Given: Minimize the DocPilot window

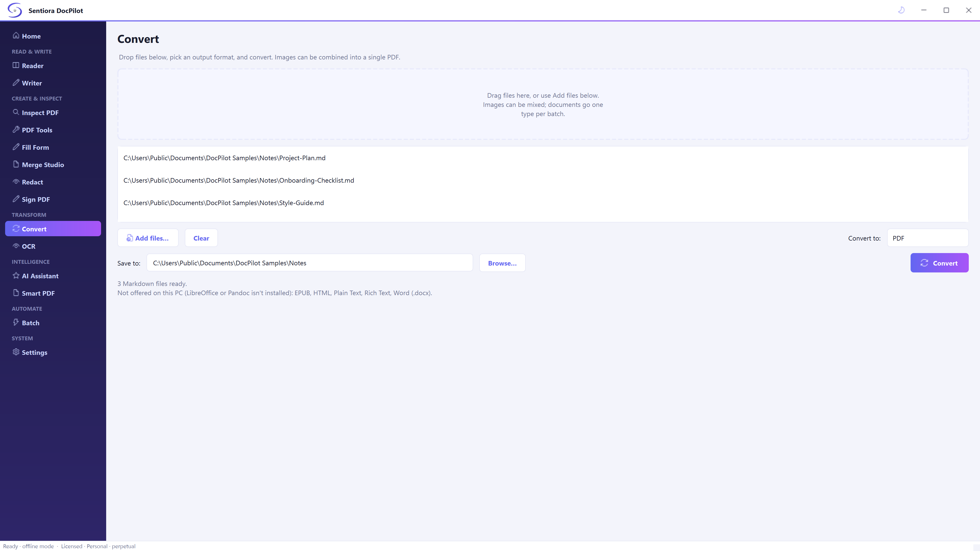Looking at the screenshot, I should pyautogui.click(x=924, y=10).
